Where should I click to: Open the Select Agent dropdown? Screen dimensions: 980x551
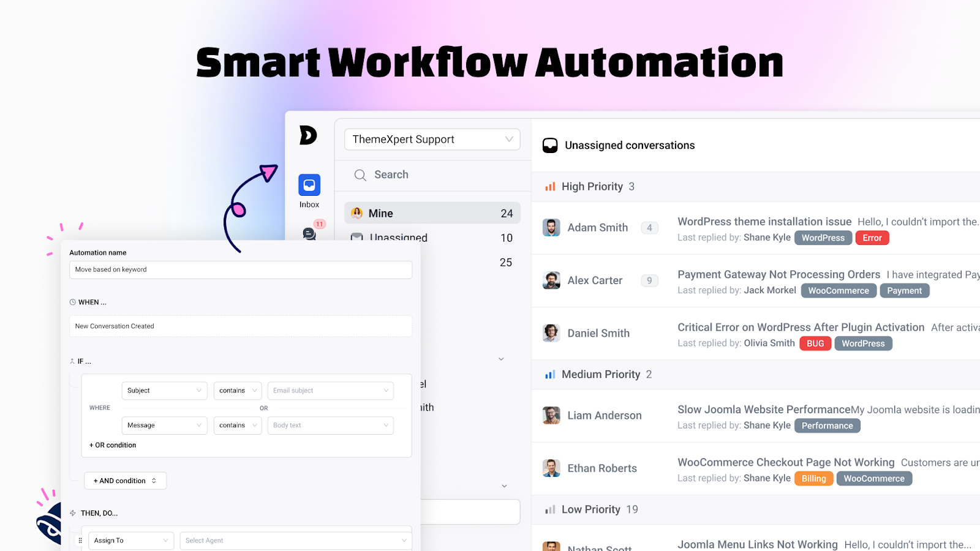pyautogui.click(x=295, y=540)
